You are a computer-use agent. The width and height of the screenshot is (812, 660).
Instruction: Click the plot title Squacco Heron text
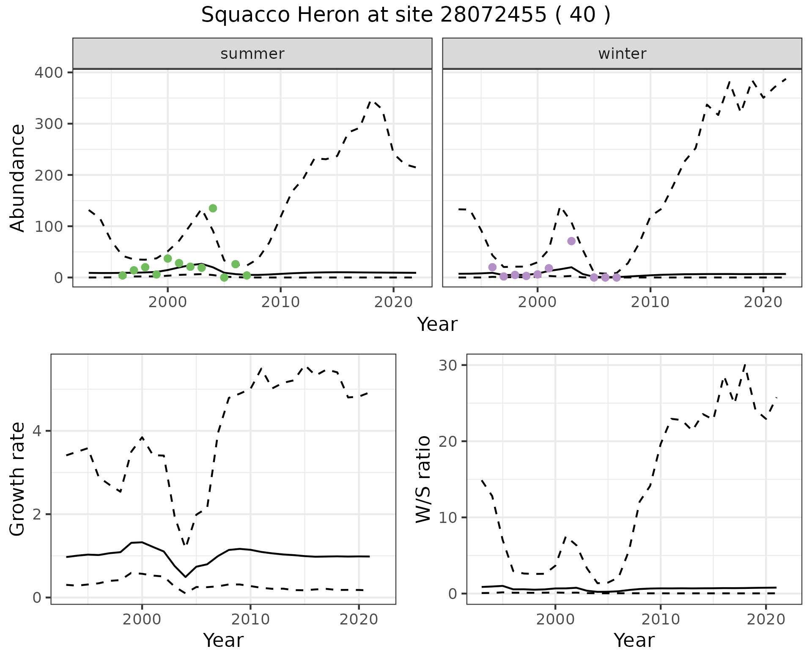405,15
